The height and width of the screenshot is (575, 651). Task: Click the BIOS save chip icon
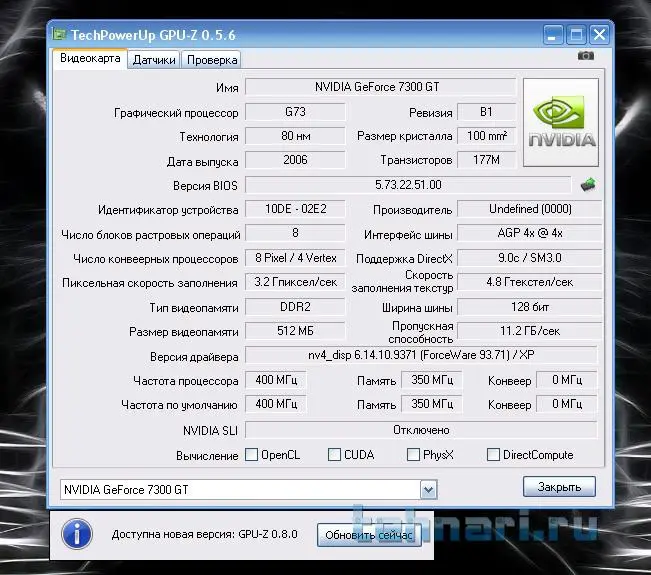pos(589,184)
